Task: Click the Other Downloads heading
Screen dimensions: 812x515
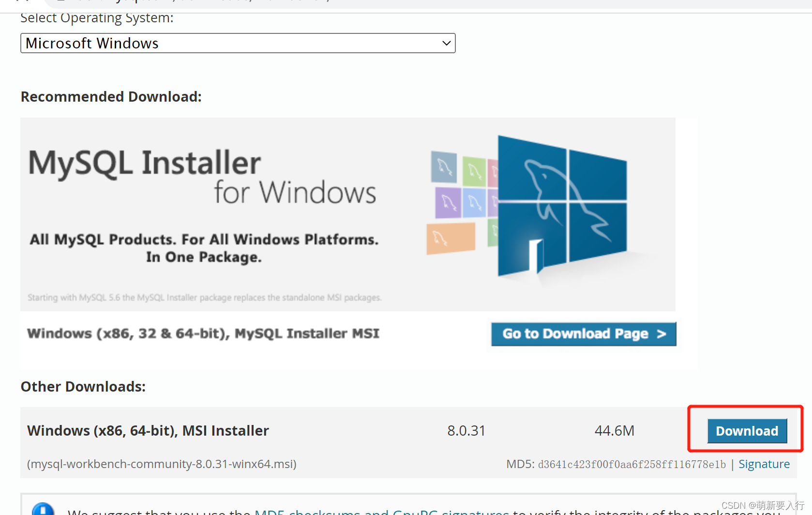Action: point(83,386)
